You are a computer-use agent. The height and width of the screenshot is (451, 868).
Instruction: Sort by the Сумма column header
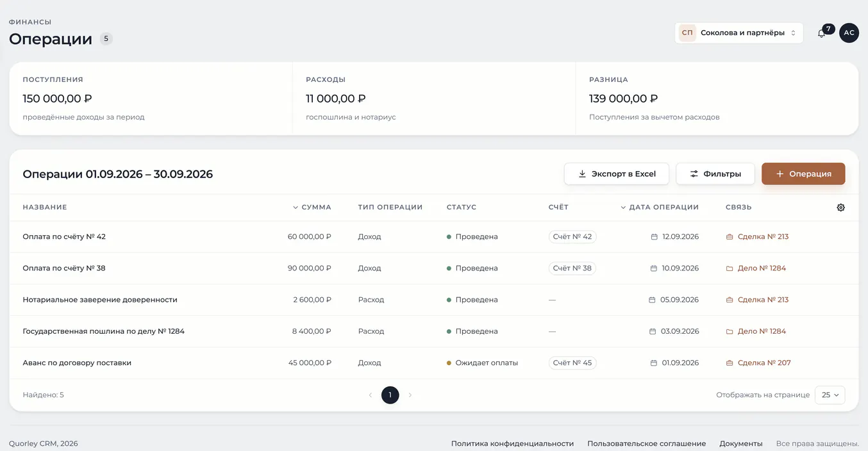coord(312,208)
